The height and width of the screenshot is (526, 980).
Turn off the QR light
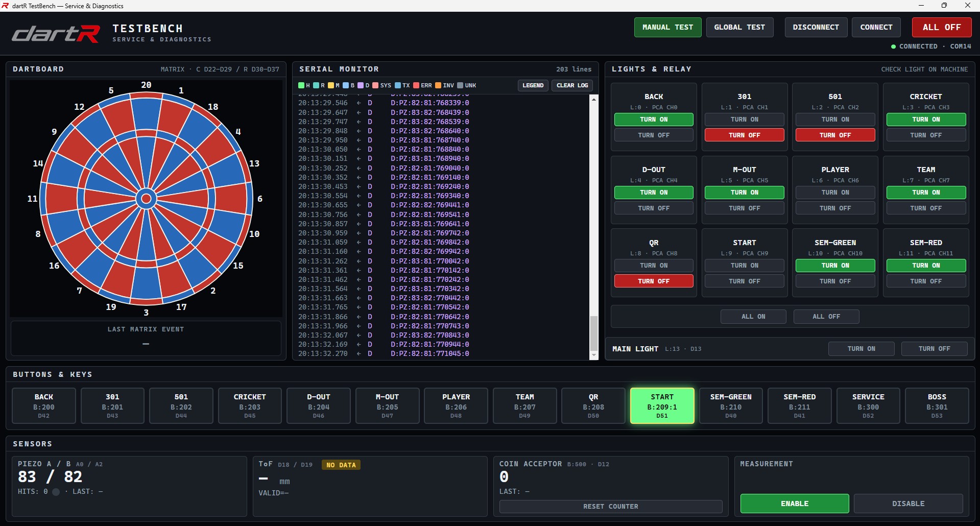tap(654, 281)
